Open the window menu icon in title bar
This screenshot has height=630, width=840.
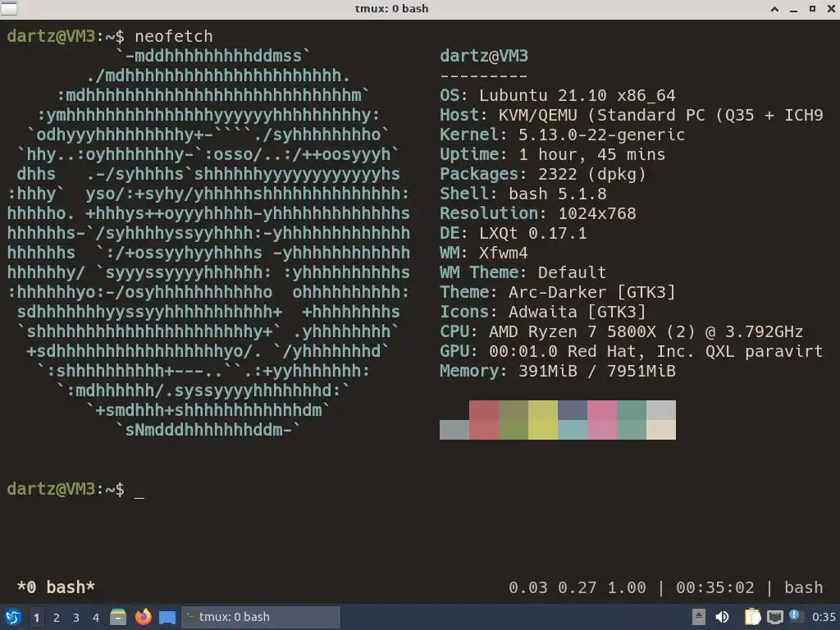click(x=9, y=8)
